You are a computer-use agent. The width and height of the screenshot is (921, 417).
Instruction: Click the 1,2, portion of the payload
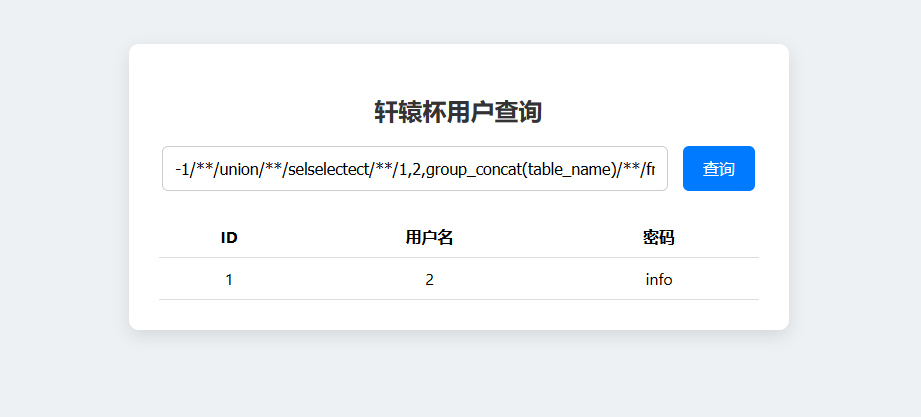pyautogui.click(x=412, y=170)
